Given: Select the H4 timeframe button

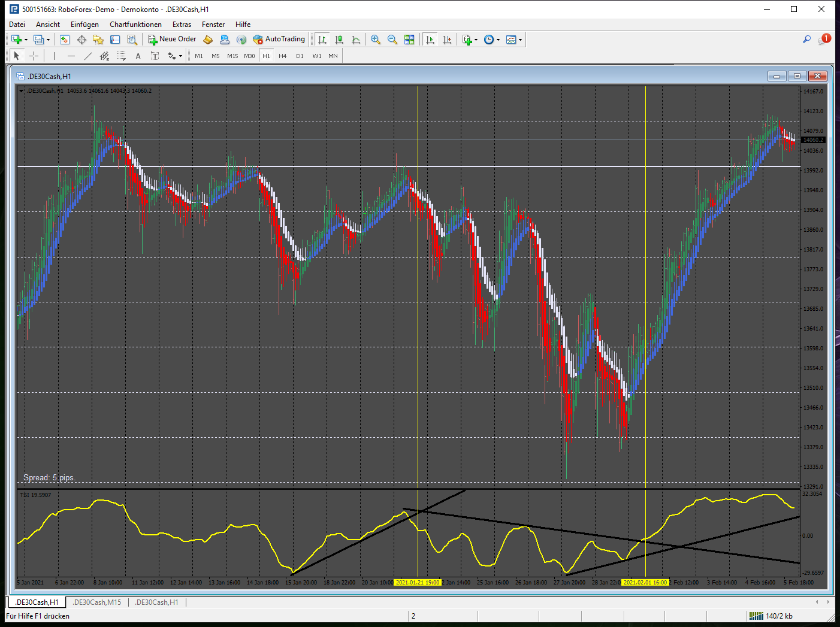Looking at the screenshot, I should tap(283, 56).
